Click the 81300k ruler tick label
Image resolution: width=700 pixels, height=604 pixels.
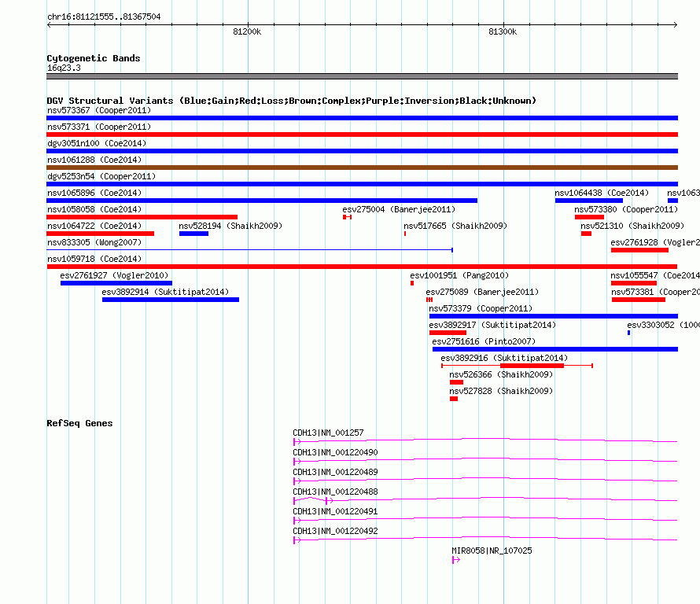(503, 31)
